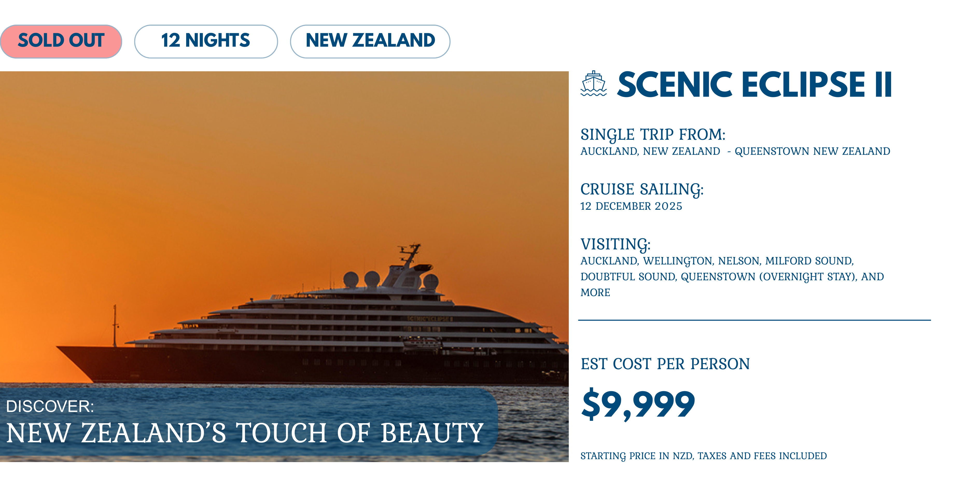Select the NEW ZEALAND destination pill
The height and width of the screenshot is (490, 980).
(370, 41)
